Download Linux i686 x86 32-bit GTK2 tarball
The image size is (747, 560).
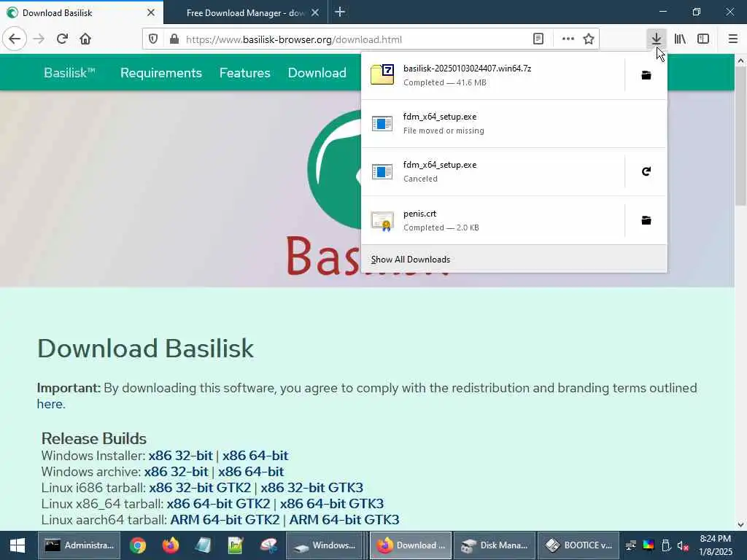point(200,488)
